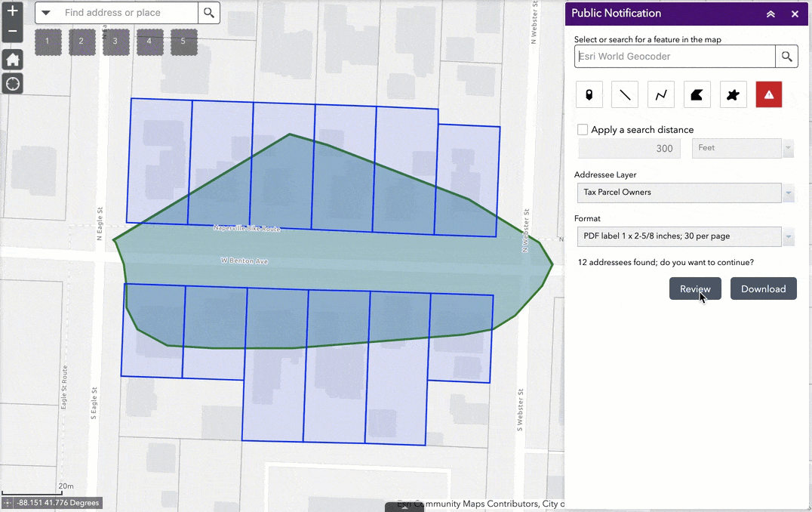
Task: Select the point drawing tool
Action: click(589, 94)
